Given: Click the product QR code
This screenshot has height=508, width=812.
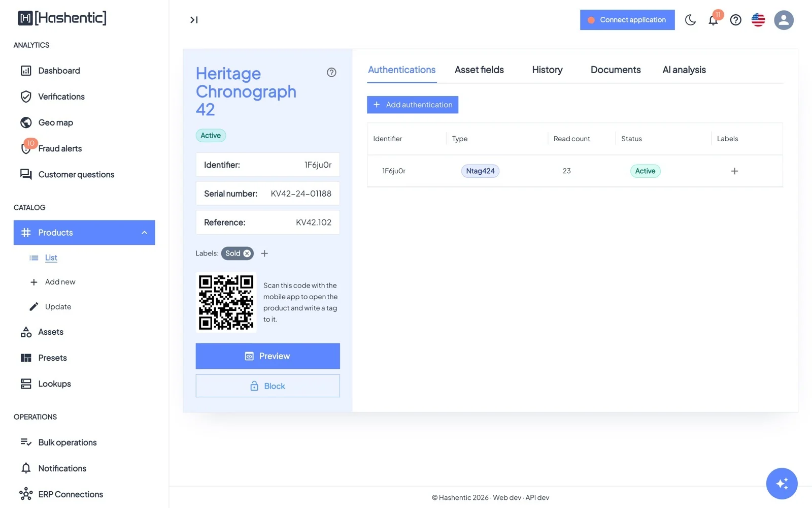Looking at the screenshot, I should tap(226, 303).
